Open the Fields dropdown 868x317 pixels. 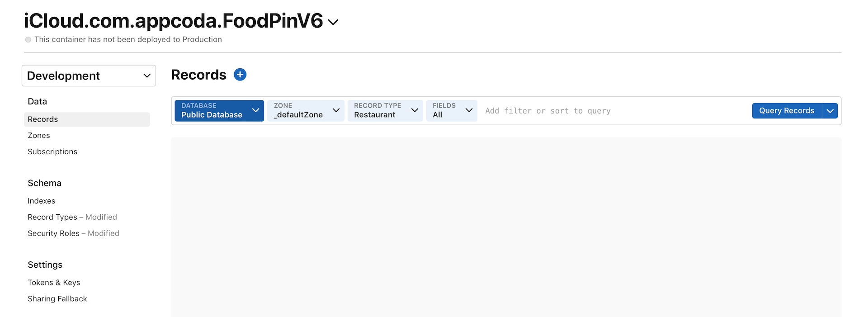point(452,111)
